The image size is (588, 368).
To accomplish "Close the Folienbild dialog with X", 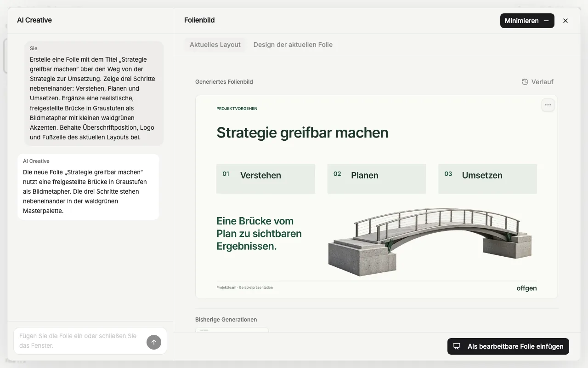I will pyautogui.click(x=565, y=21).
